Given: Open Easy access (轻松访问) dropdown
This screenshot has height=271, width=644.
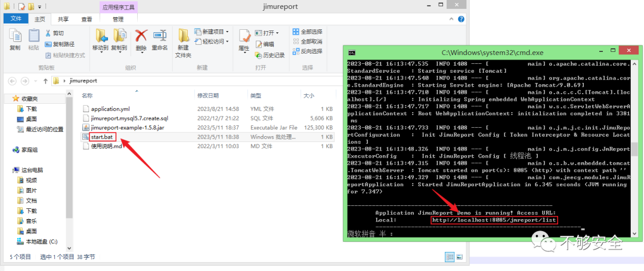Looking at the screenshot, I should 210,42.
